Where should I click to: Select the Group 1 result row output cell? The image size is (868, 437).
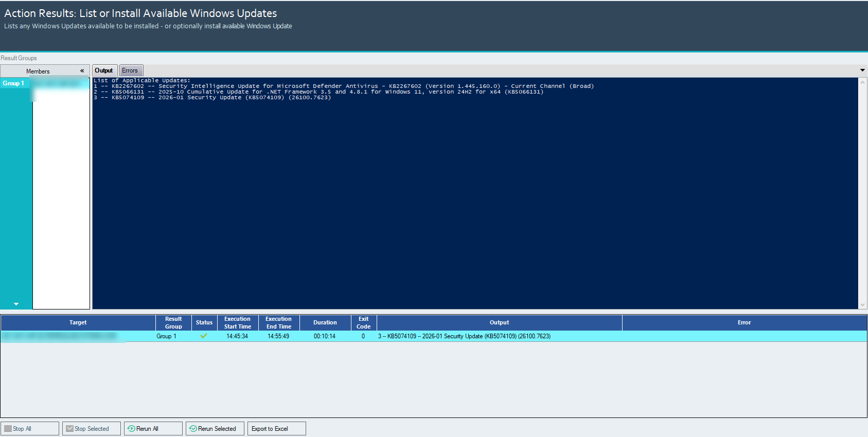click(499, 336)
